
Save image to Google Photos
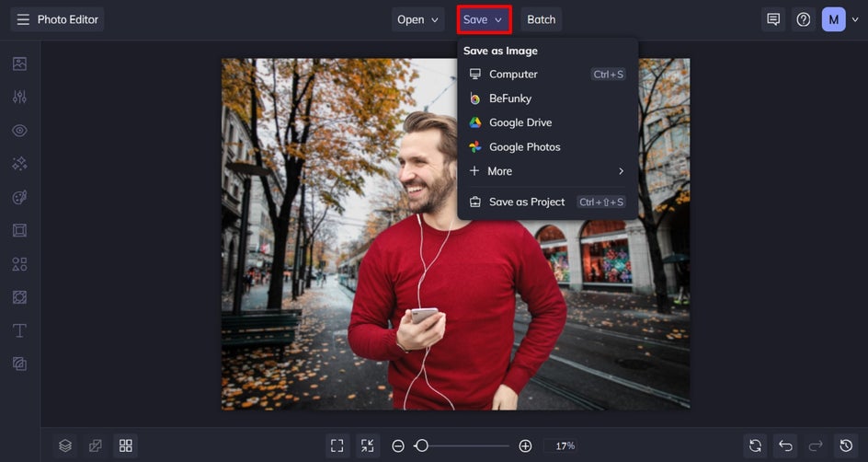[x=547, y=147]
